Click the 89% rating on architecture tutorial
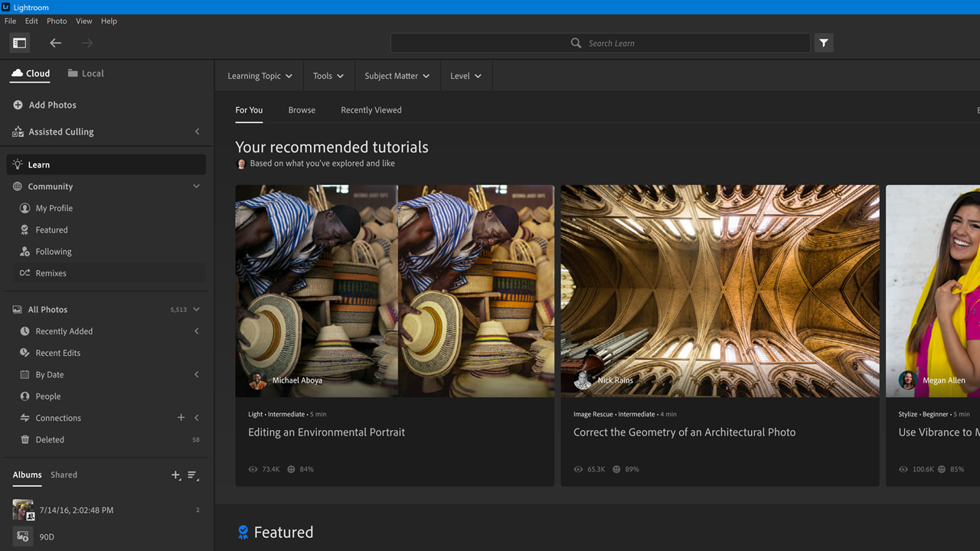Viewport: 980px width, 551px height. click(632, 469)
